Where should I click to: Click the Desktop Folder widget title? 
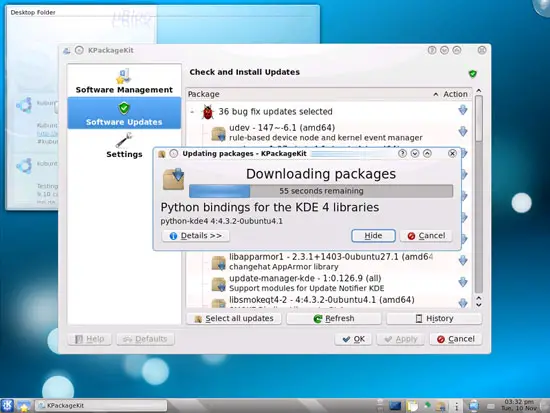(33, 13)
